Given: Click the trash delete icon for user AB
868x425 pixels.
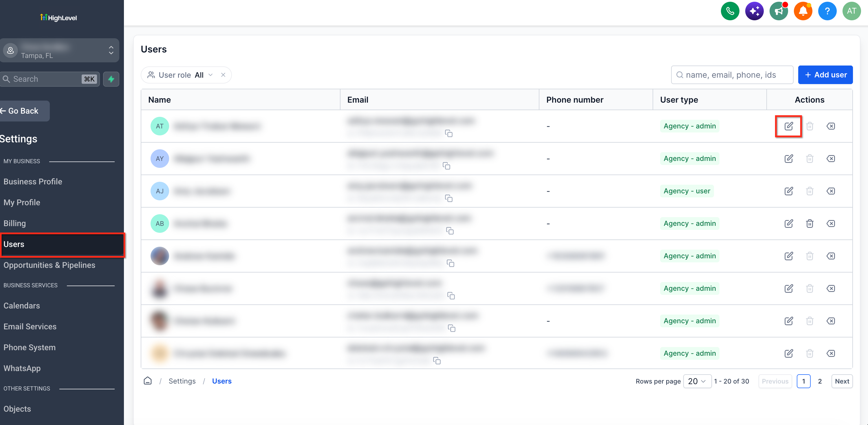Looking at the screenshot, I should tap(810, 224).
